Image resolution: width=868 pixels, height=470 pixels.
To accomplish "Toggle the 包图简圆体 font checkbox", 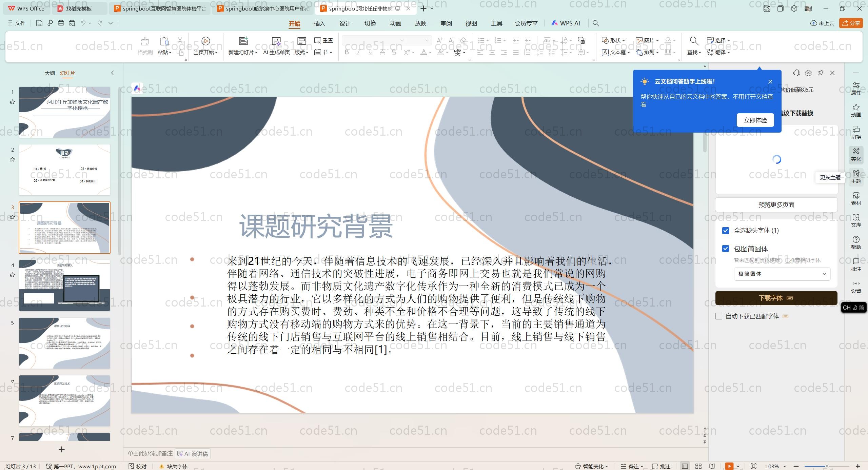I will pos(726,249).
